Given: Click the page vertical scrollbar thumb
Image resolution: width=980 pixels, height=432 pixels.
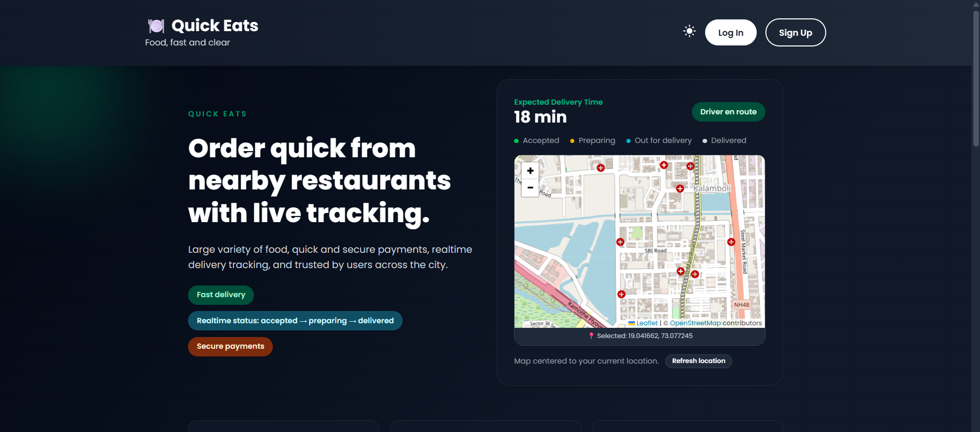Looking at the screenshot, I should pos(976,77).
